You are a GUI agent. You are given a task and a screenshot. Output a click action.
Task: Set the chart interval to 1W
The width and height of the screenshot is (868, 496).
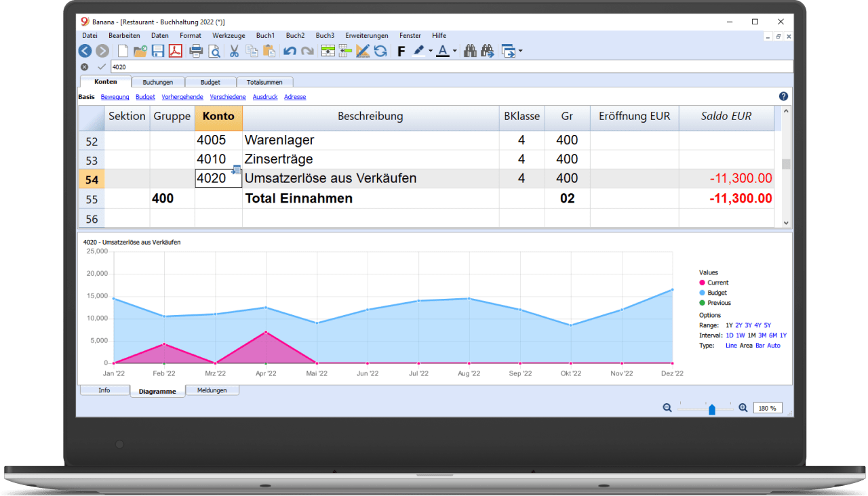click(741, 335)
